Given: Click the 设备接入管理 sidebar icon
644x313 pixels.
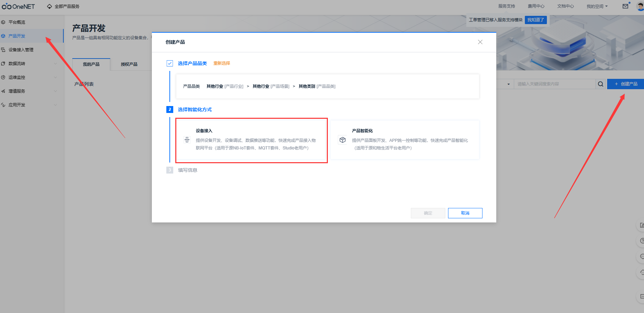Looking at the screenshot, I should [3, 50].
